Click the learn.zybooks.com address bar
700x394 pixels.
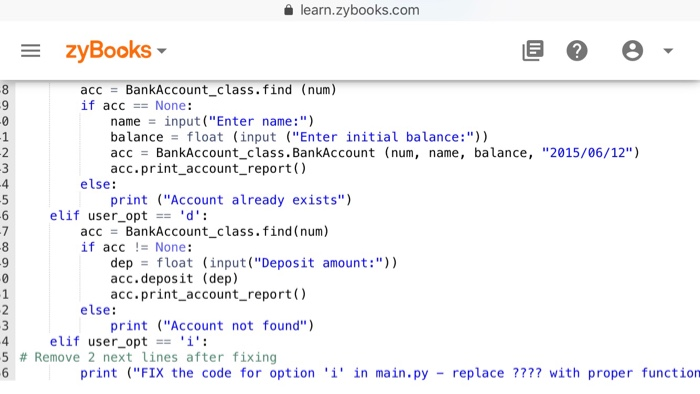[359, 10]
